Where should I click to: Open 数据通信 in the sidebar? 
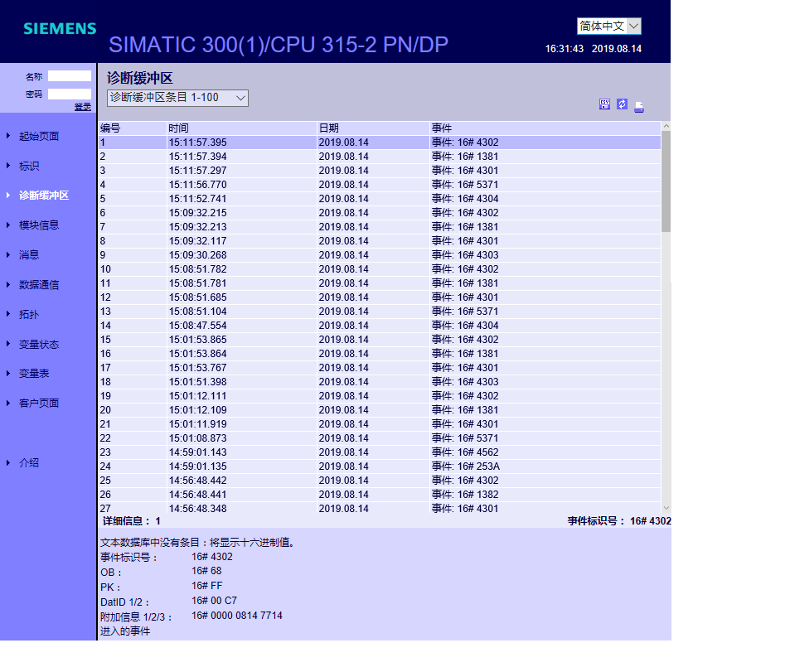(x=39, y=284)
